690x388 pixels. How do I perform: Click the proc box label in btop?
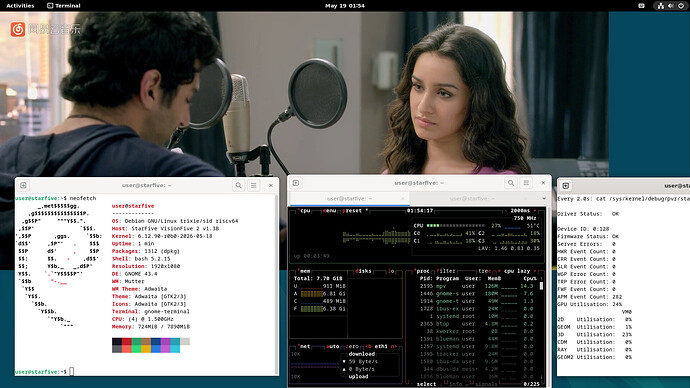click(x=422, y=271)
